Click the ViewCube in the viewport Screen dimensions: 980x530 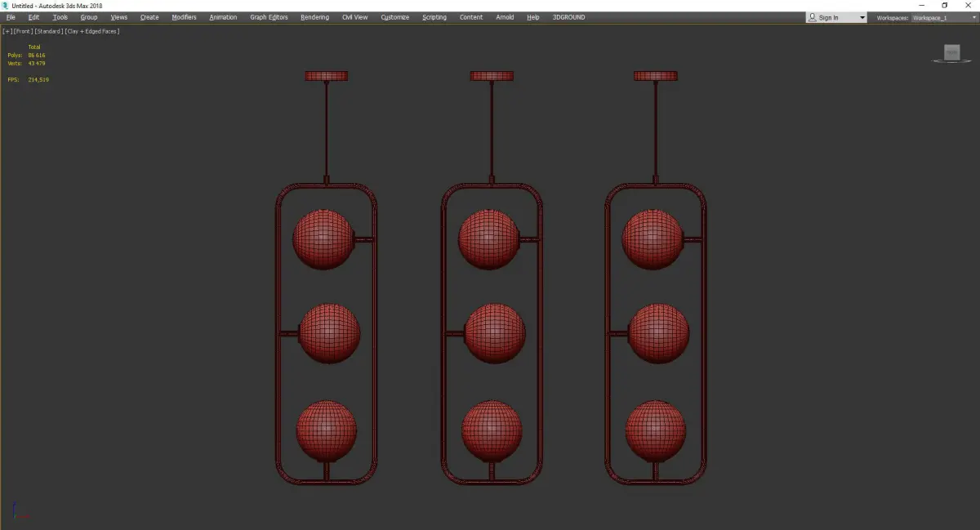click(951, 53)
